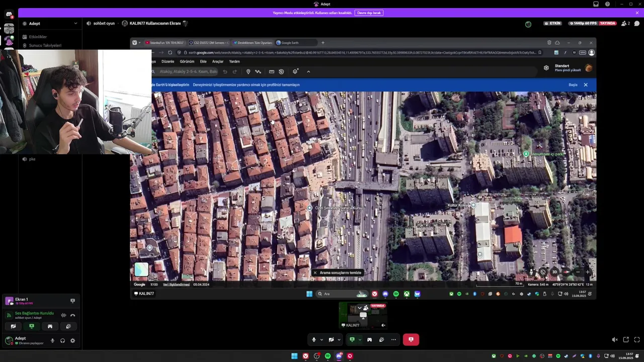Click the red disconnect stream button
This screenshot has height=362, width=644.
click(x=411, y=339)
